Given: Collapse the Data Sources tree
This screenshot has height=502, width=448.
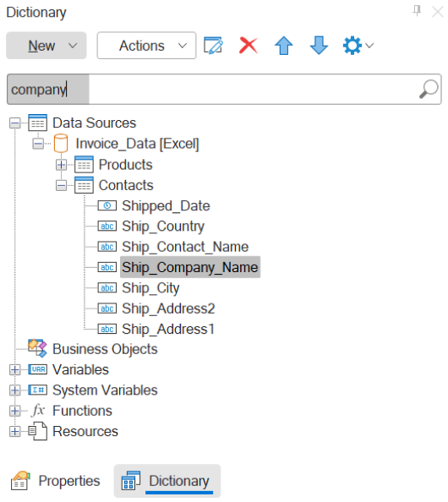Looking at the screenshot, I should click(14, 123).
